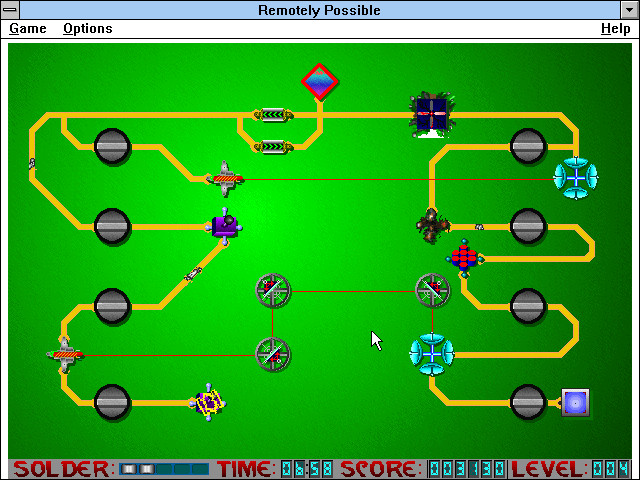The height and width of the screenshot is (480, 640).
Task: Click the screw at top of left column
Action: (112, 147)
